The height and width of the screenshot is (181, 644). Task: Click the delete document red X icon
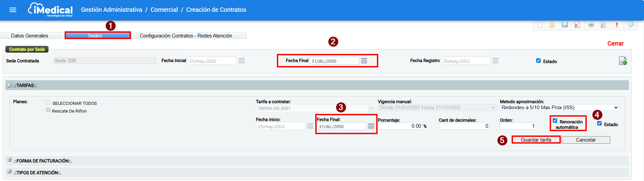(577, 25)
